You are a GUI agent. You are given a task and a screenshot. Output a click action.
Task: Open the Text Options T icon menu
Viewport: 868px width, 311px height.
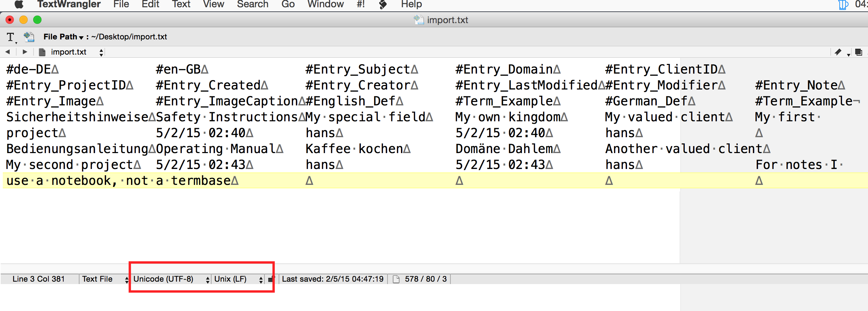tap(11, 37)
